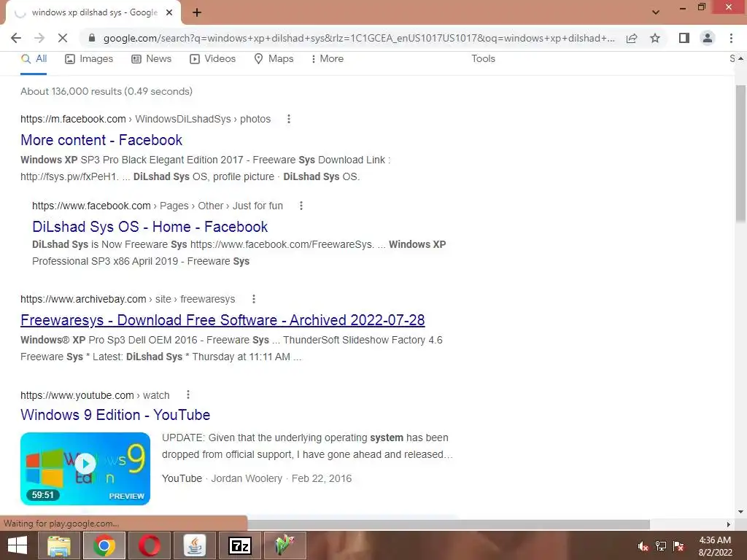The height and width of the screenshot is (560, 747).
Task: Open a new browser tab
Action: 197,12
